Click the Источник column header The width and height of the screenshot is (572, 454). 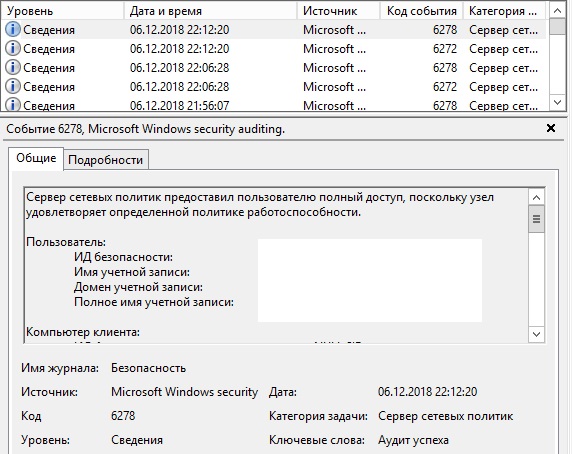pyautogui.click(x=339, y=11)
